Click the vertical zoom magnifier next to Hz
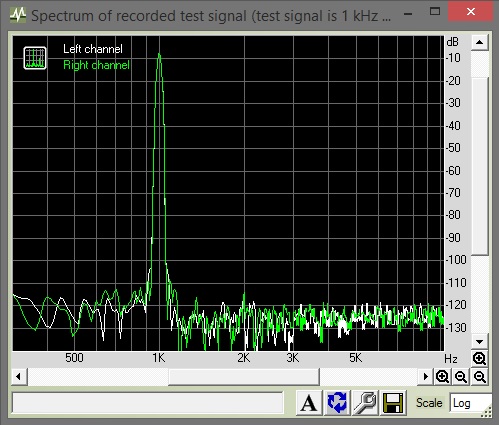 click(x=480, y=359)
